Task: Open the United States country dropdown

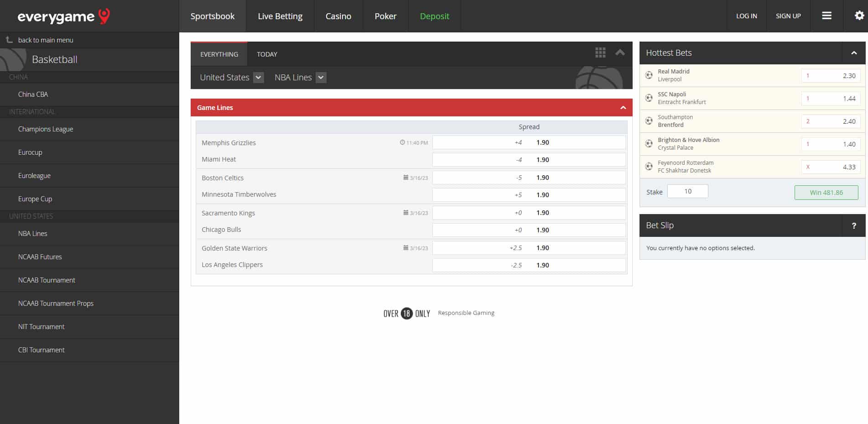Action: [258, 78]
